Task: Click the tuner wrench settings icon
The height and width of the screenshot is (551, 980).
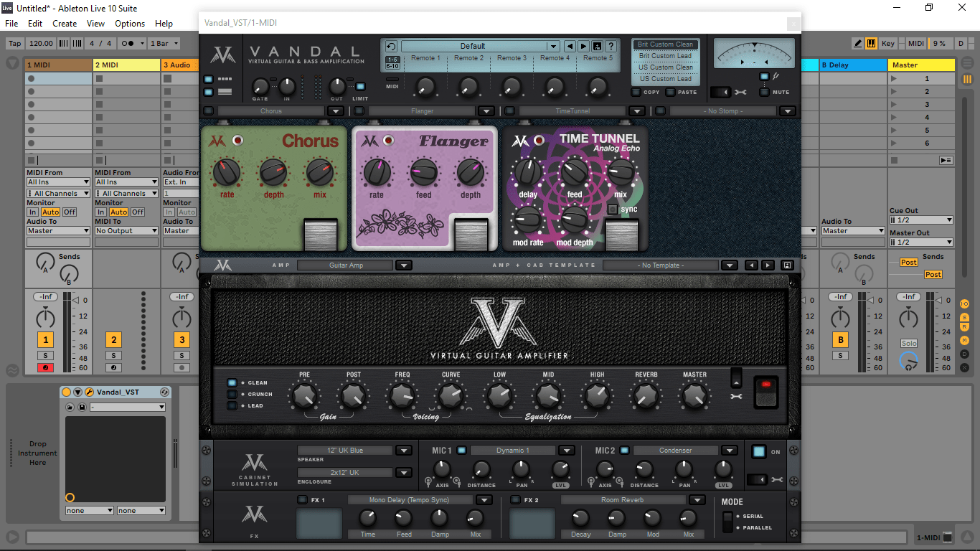Action: coord(740,92)
